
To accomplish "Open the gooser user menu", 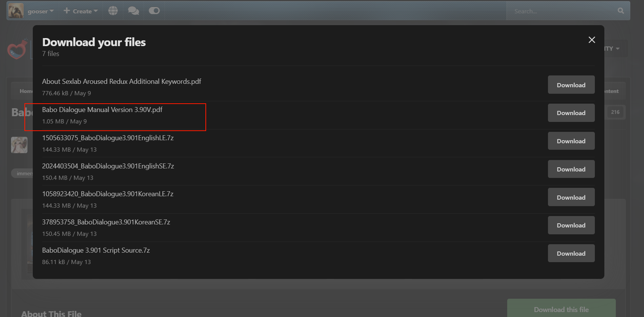I will coord(40,11).
